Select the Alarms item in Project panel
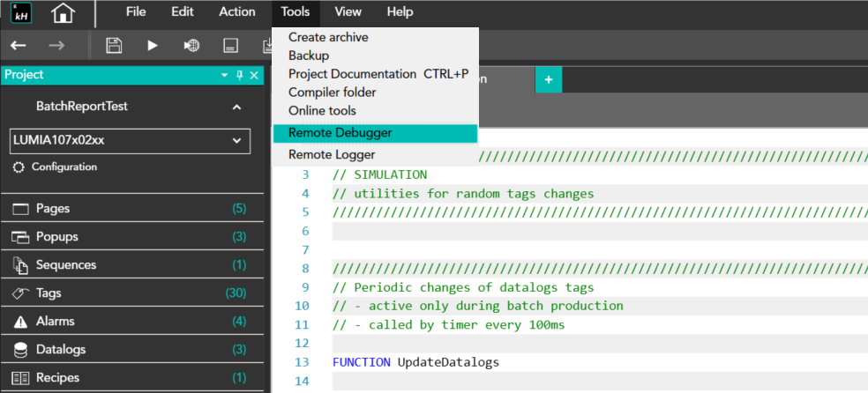The height and width of the screenshot is (393, 868). (x=55, y=321)
